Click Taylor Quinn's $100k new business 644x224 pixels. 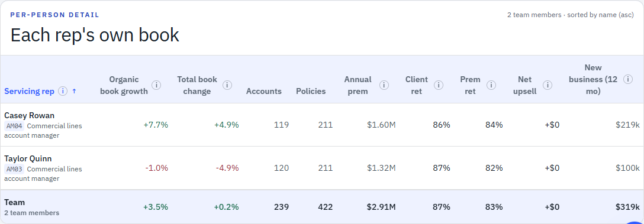627,168
